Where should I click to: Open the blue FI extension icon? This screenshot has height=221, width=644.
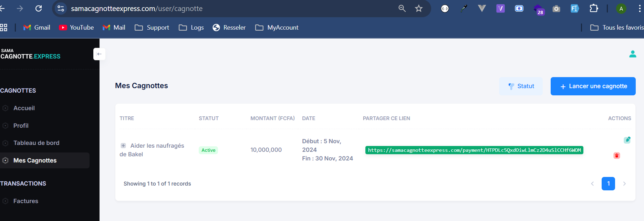point(575,8)
